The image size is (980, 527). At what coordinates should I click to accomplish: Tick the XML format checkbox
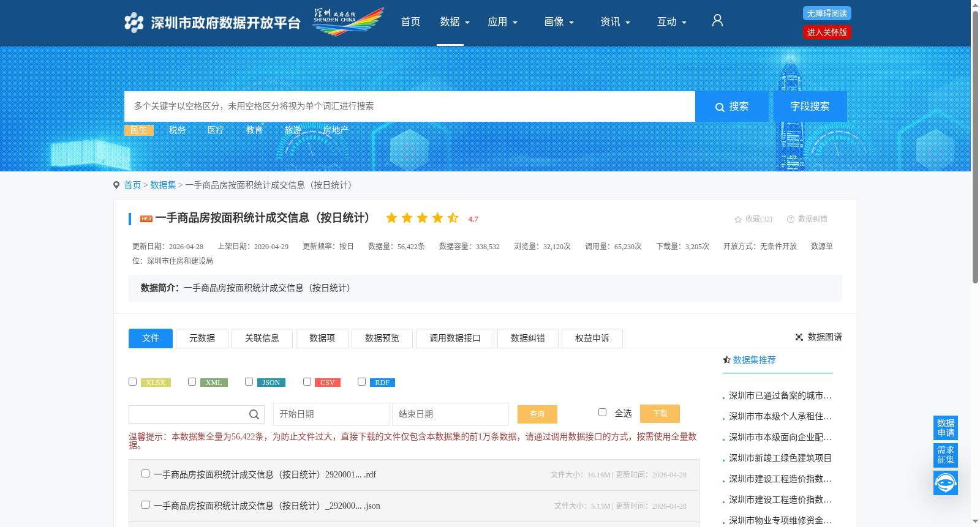(x=192, y=381)
